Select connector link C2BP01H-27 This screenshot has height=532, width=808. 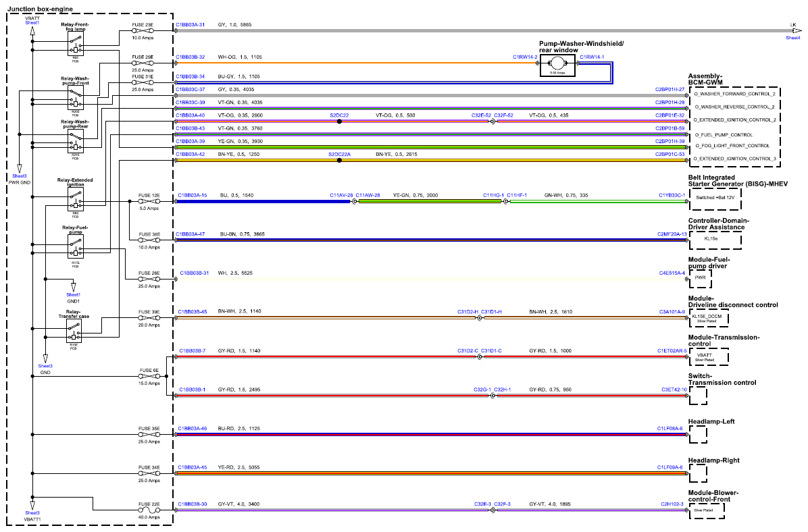(x=670, y=90)
